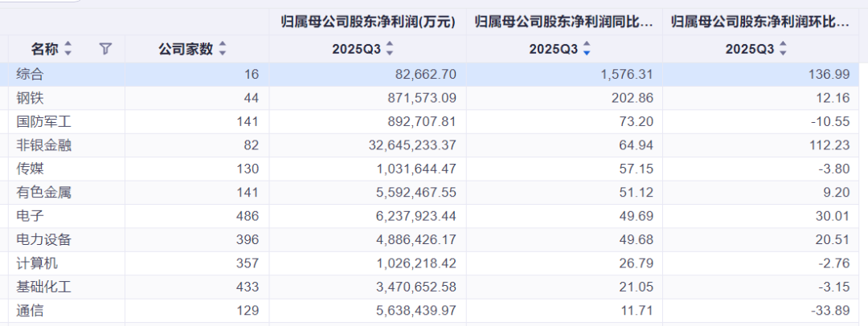Select the 有色金属 row name

43,193
